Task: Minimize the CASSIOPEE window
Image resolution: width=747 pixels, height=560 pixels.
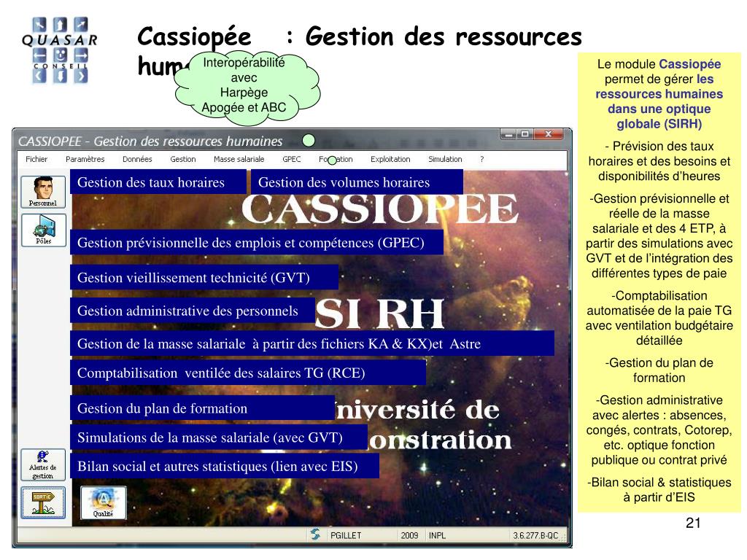Action: click(508, 135)
